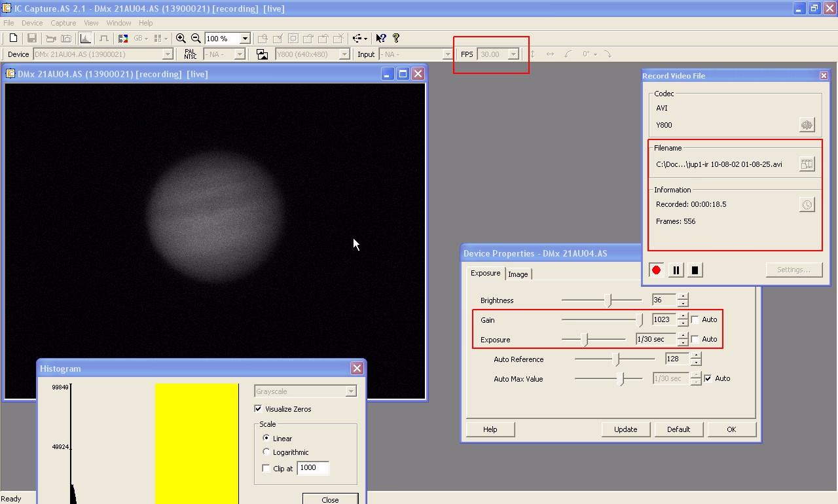Open the color format toolbar icon
Image resolution: width=838 pixels, height=504 pixels.
click(122, 39)
